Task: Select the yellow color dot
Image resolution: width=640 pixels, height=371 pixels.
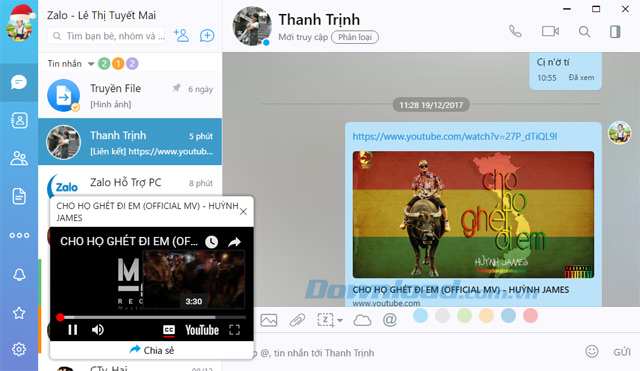Action: 487,315
